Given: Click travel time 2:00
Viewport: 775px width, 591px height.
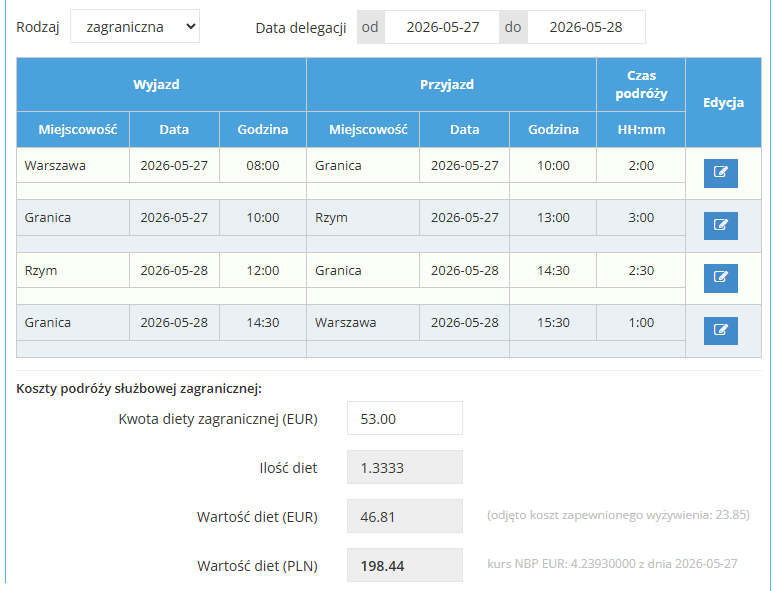Looking at the screenshot, I should [641, 166].
